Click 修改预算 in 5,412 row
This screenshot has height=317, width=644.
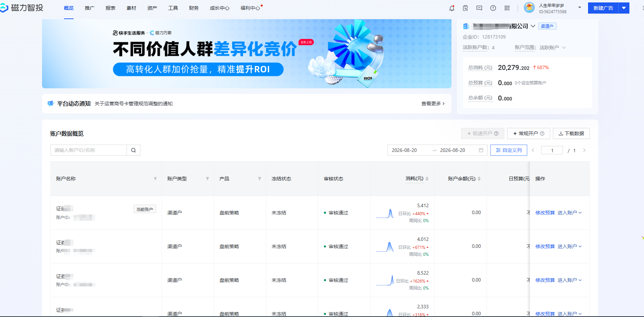545,213
